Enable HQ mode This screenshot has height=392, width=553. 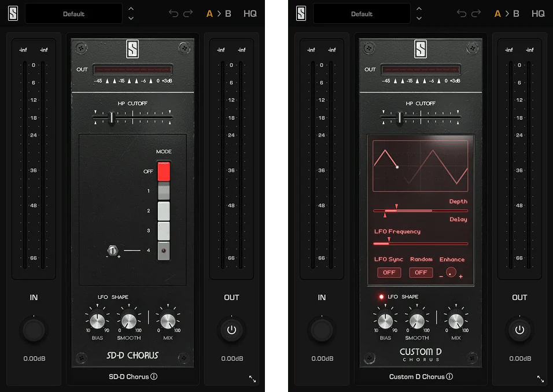(x=250, y=13)
